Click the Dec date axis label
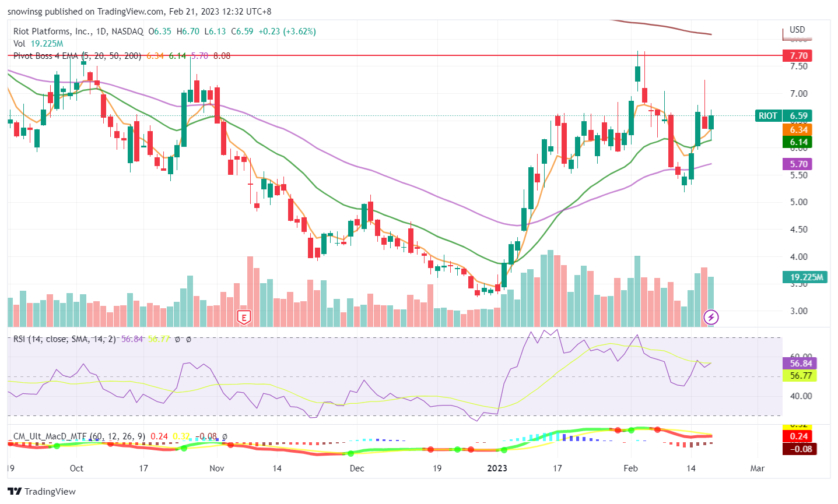The height and width of the screenshot is (504, 838). (x=357, y=468)
